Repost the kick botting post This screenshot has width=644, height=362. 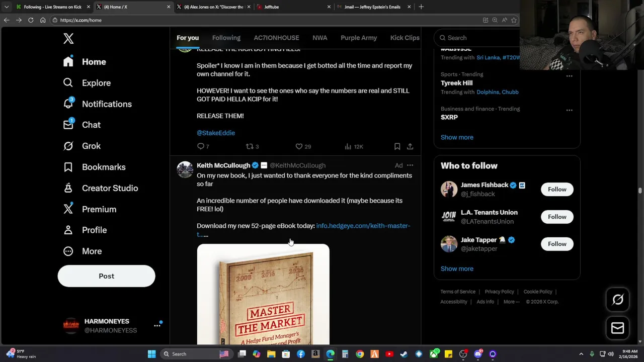point(252,146)
